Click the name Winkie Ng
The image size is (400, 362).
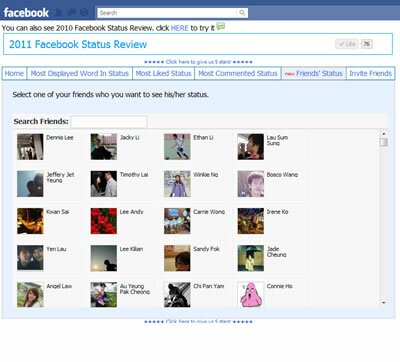pyautogui.click(x=206, y=175)
